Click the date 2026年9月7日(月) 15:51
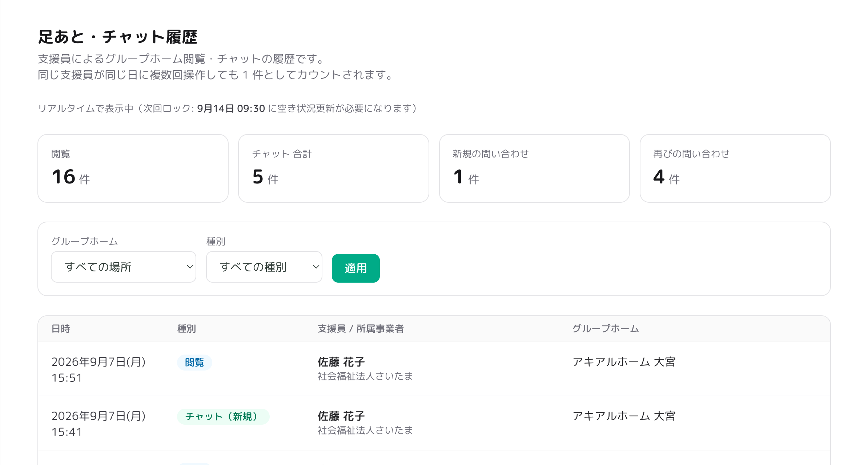 click(x=99, y=370)
